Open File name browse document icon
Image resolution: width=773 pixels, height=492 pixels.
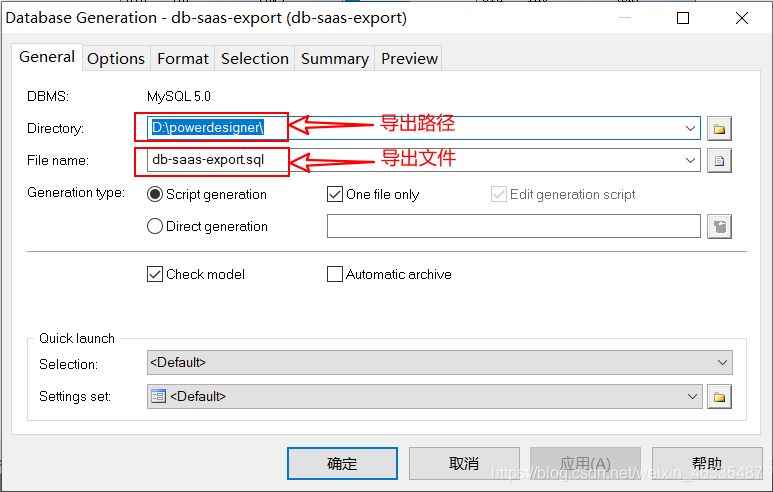[x=719, y=161]
